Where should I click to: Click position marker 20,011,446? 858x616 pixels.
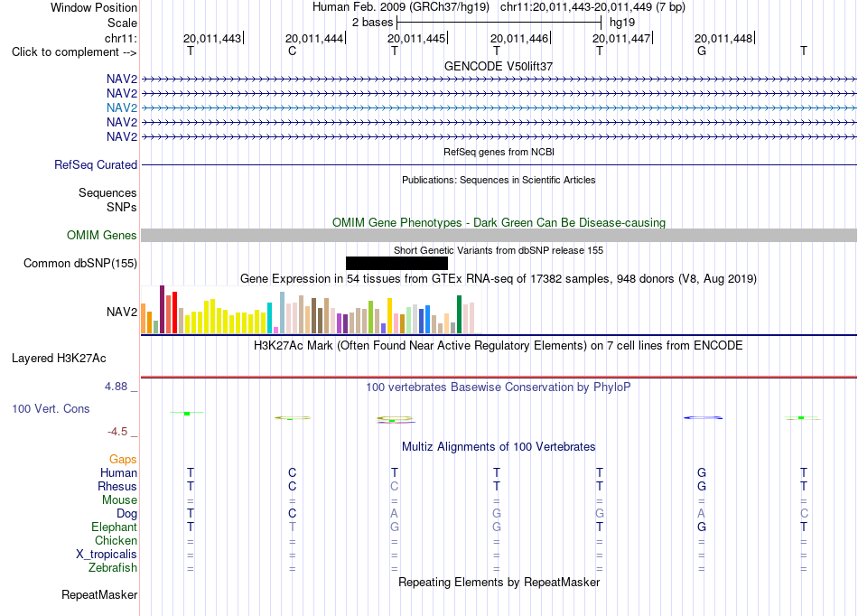tap(520, 38)
